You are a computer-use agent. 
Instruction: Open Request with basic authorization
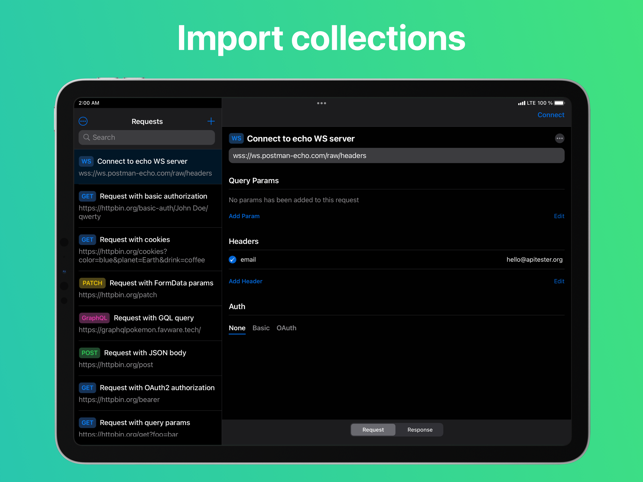click(148, 206)
